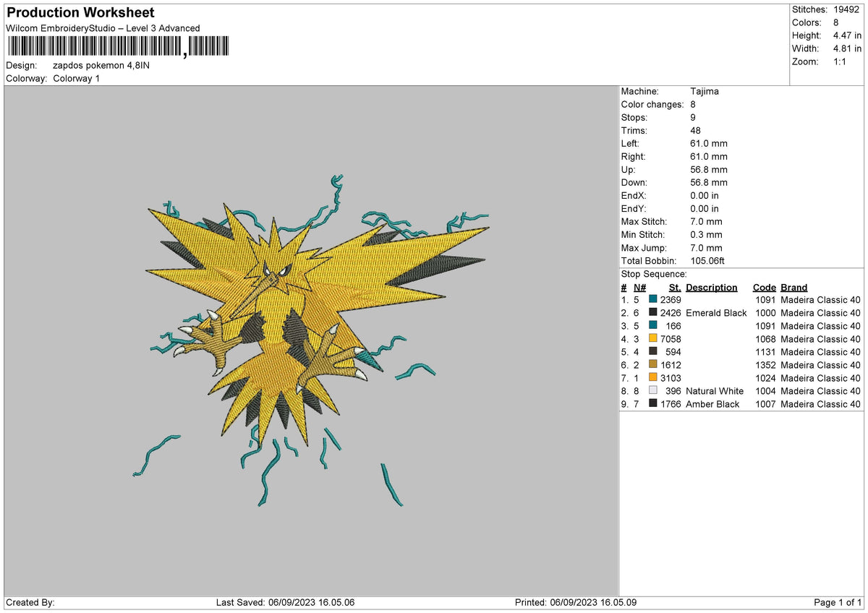Click the Stop Sequence heading
This screenshot has width=868, height=613.
click(x=654, y=274)
